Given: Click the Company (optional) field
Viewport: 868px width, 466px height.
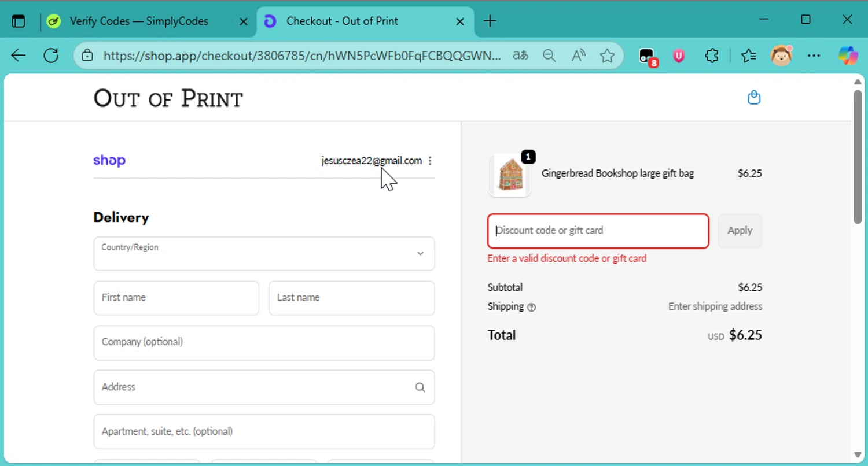Looking at the screenshot, I should coord(264,342).
